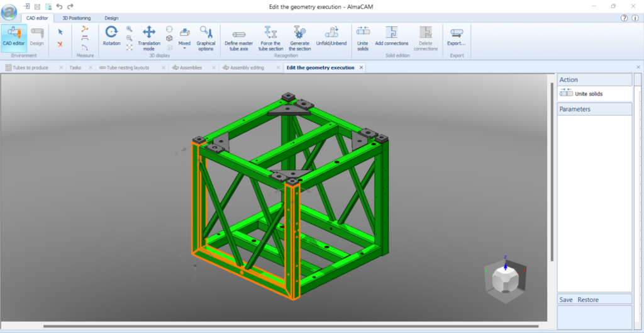The width and height of the screenshot is (644, 333).
Task: Activate the CAD editor environment button
Action: pos(14,38)
